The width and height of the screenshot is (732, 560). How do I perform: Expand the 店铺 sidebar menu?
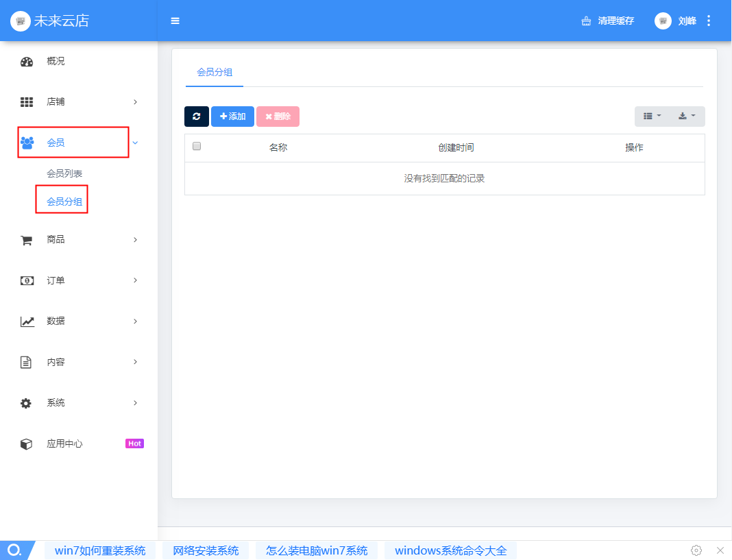[79, 102]
